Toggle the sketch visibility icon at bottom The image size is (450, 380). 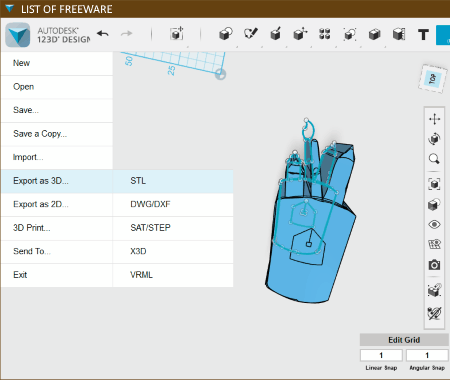click(x=434, y=313)
